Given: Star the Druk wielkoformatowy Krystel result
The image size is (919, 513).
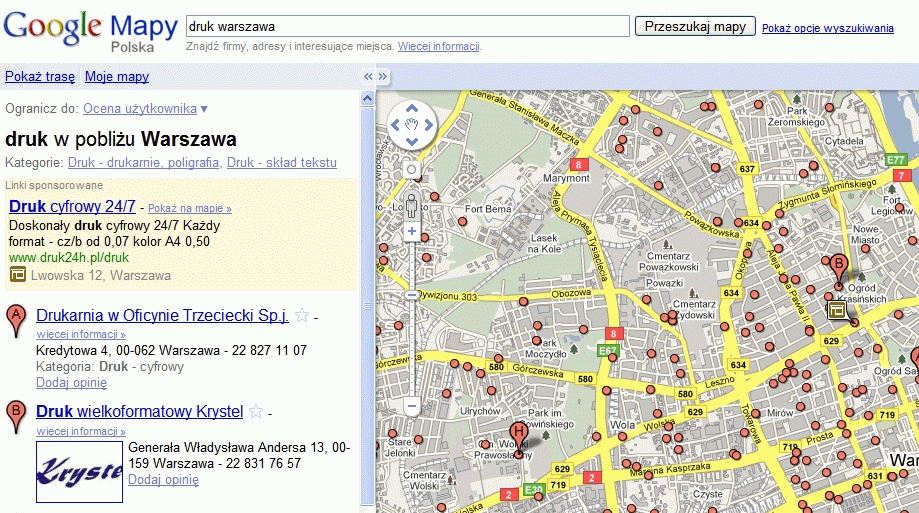Looking at the screenshot, I should [x=256, y=412].
